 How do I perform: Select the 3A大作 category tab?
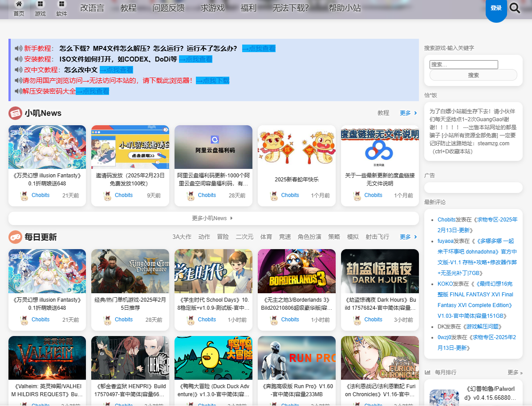pos(182,237)
